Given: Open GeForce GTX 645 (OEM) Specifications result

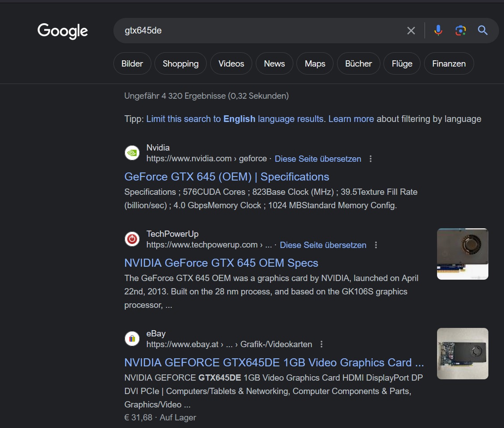Looking at the screenshot, I should pyautogui.click(x=227, y=177).
